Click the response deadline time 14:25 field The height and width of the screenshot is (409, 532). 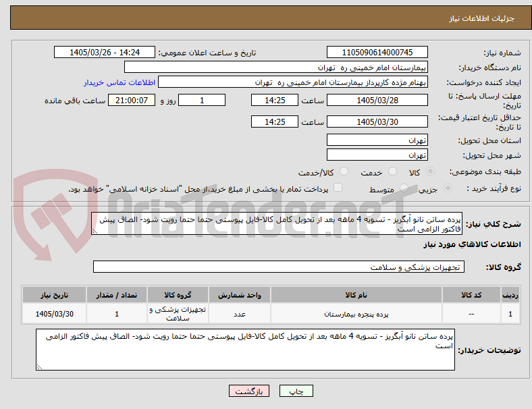(x=275, y=100)
